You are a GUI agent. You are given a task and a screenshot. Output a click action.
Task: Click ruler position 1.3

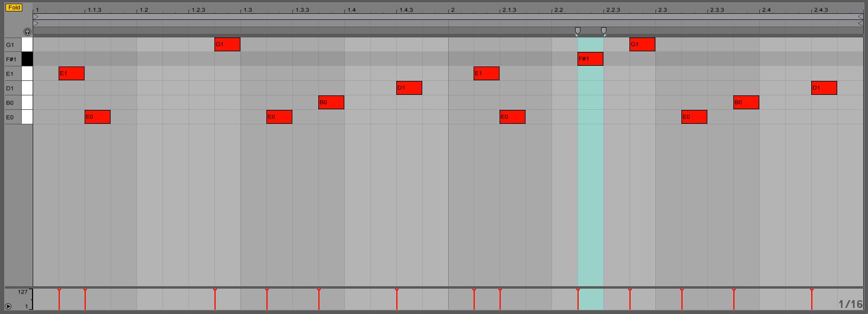click(248, 10)
